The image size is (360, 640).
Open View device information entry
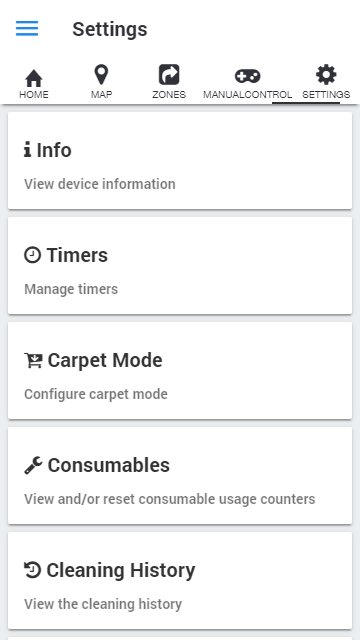(100, 184)
